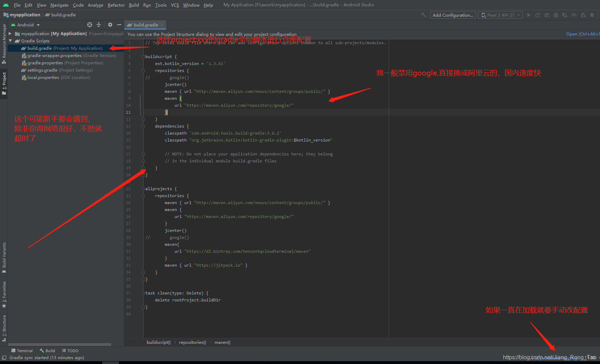Click the Collapse All icon in Project panel
600x364 pixels.
99,25
